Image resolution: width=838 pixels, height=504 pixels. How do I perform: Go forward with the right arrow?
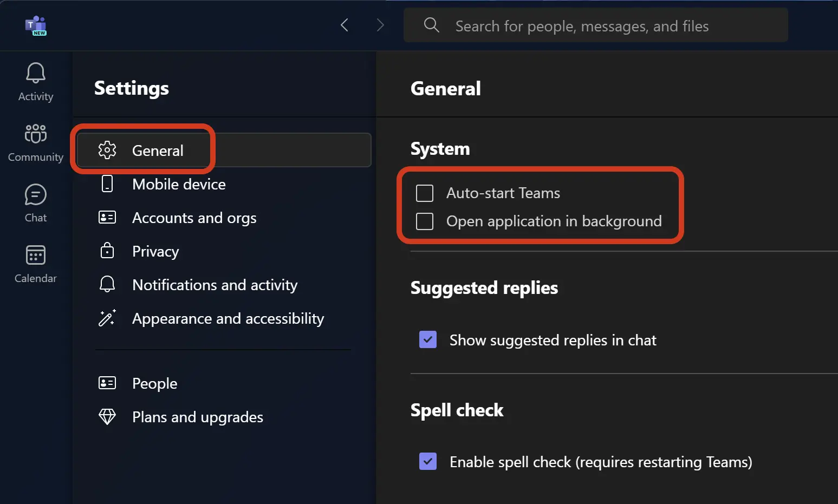coord(380,25)
